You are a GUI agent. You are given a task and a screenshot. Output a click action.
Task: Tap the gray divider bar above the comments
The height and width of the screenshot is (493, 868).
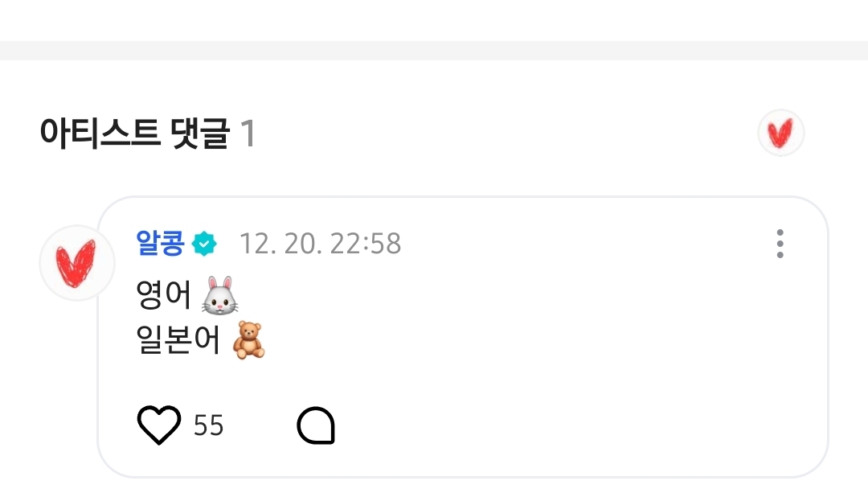(x=434, y=51)
